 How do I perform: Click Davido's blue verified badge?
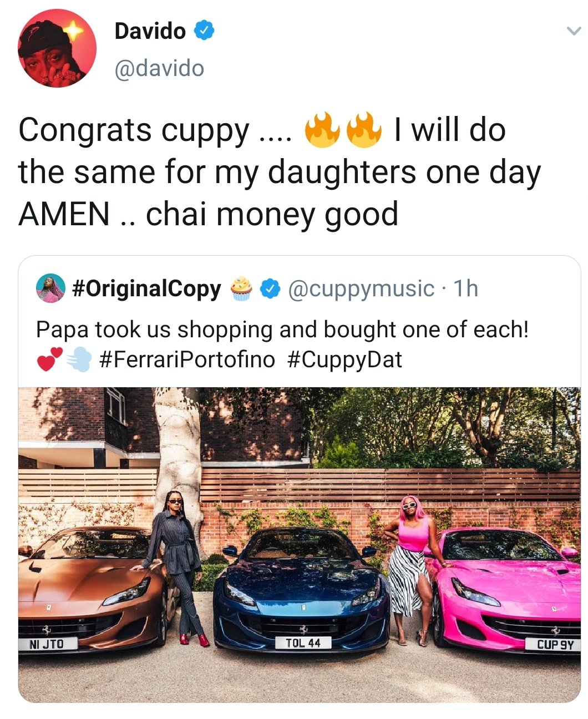coord(204,31)
